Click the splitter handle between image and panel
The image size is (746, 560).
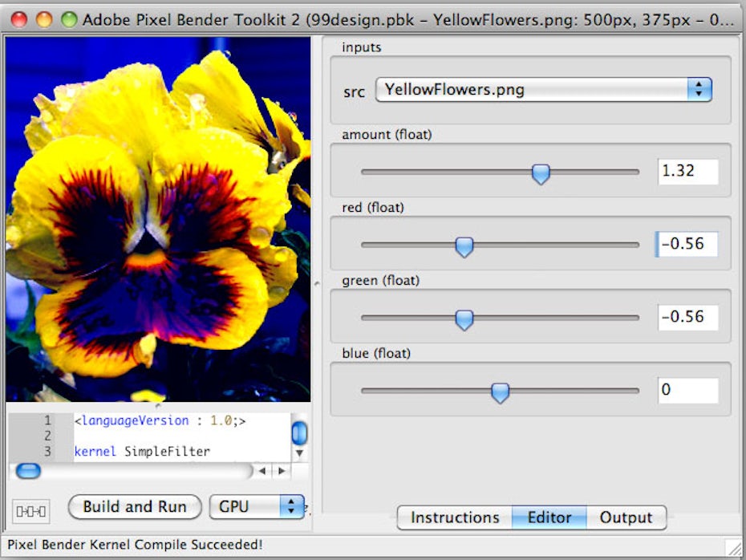pyautogui.click(x=317, y=282)
